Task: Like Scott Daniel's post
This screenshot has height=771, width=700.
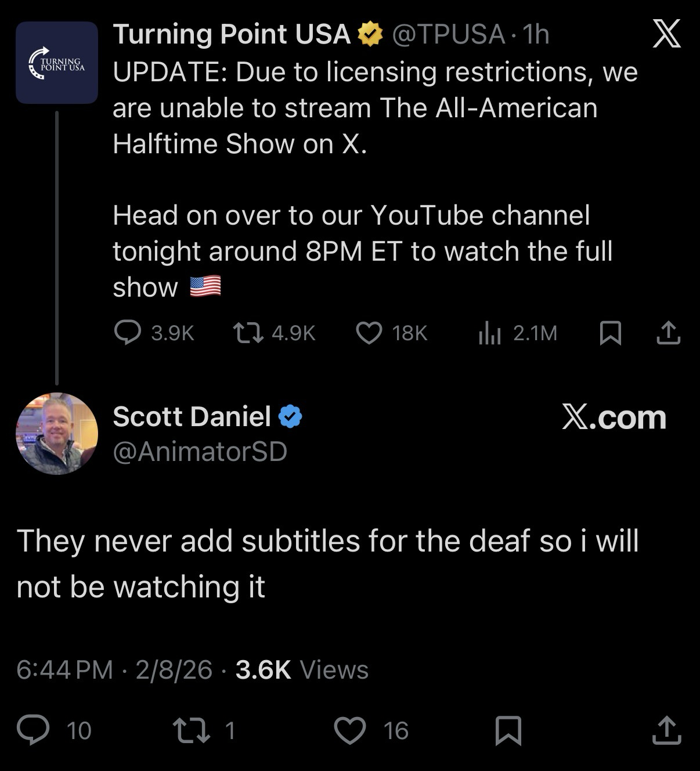Action: pyautogui.click(x=350, y=730)
